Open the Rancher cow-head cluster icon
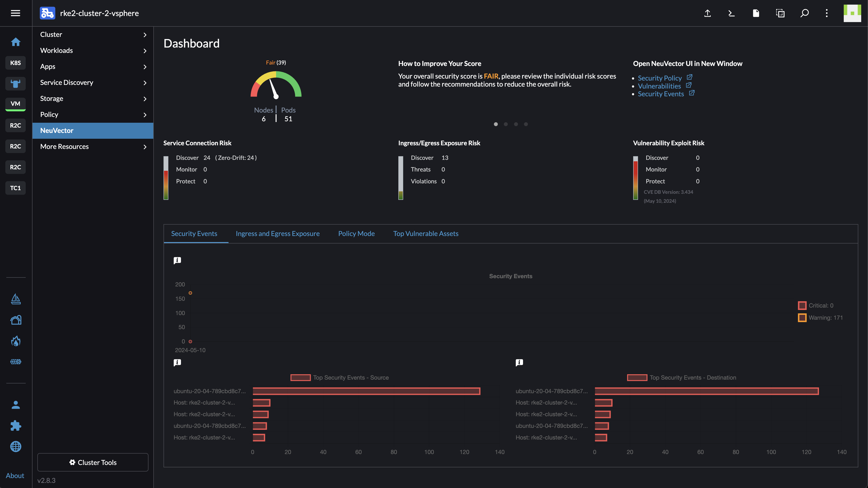Screen dimensions: 868x488 click(x=16, y=83)
